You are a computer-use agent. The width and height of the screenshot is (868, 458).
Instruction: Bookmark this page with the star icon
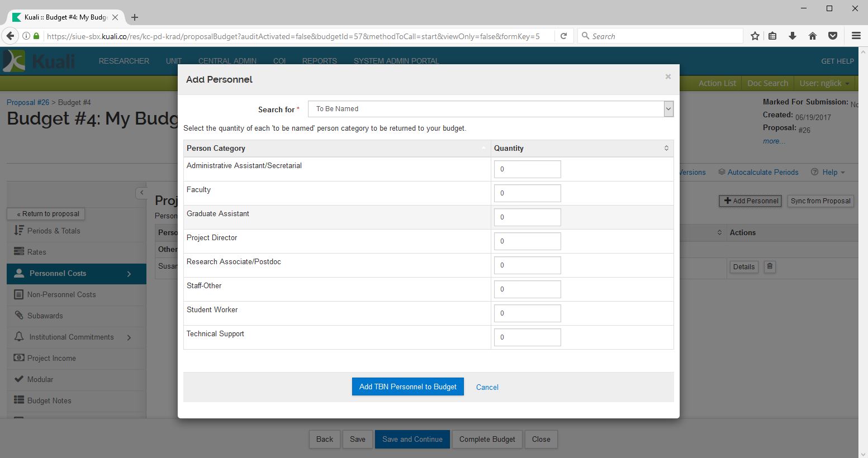(x=755, y=36)
